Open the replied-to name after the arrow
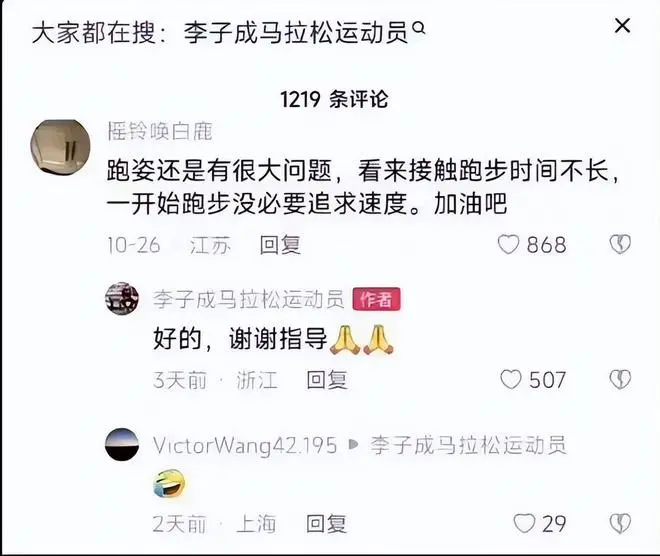Viewport: 660px width, 556px height. [x=468, y=446]
